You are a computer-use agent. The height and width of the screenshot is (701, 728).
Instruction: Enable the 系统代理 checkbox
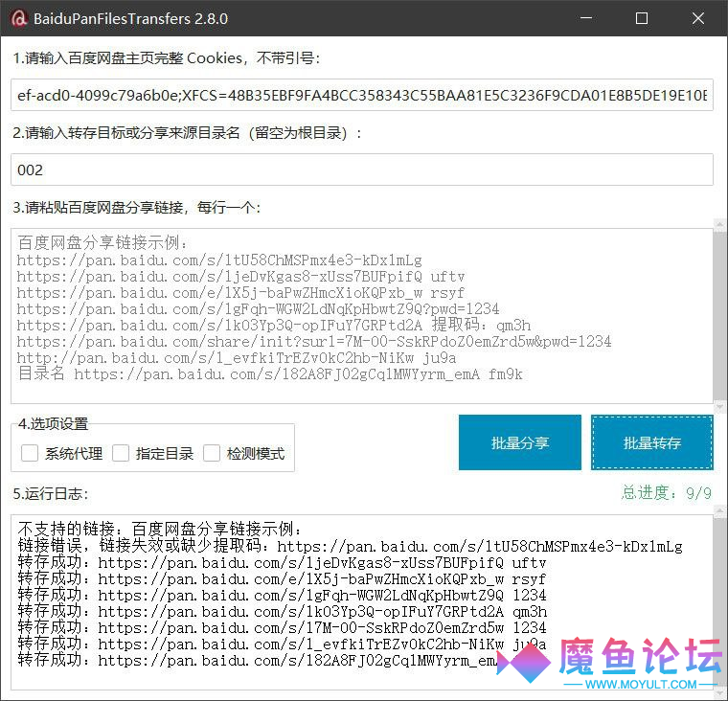30,453
